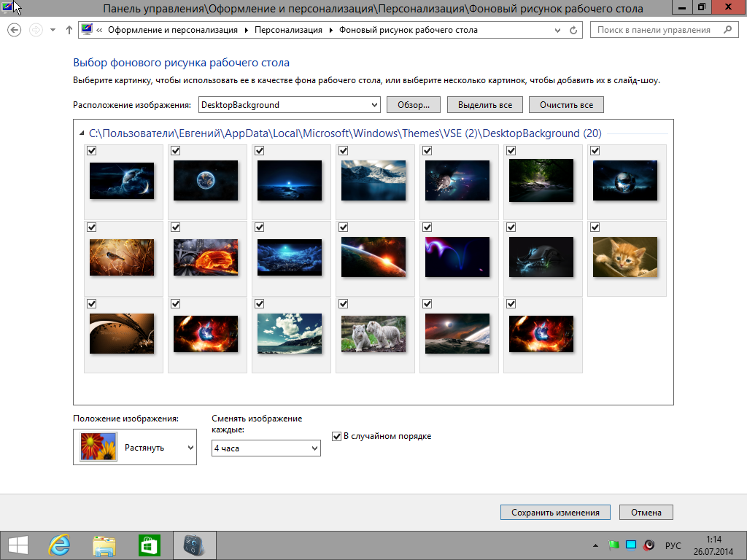Click the forward navigation arrow

click(x=36, y=30)
